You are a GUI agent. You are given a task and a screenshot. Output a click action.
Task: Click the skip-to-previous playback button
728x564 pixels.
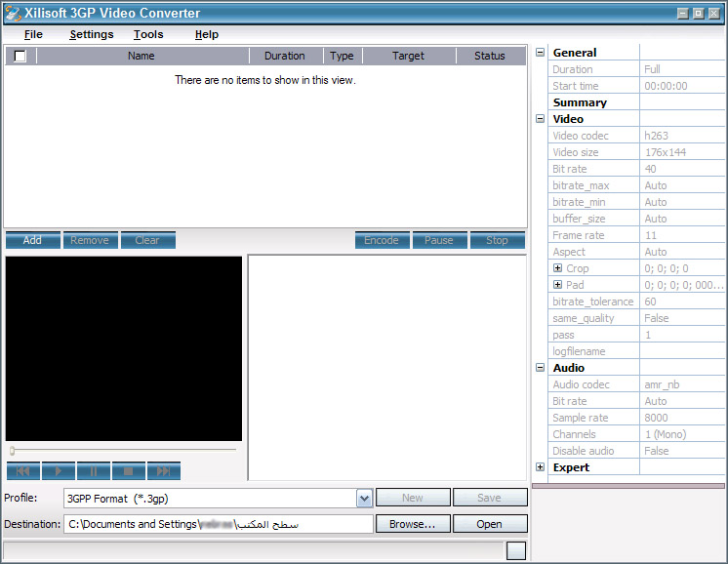(x=23, y=471)
